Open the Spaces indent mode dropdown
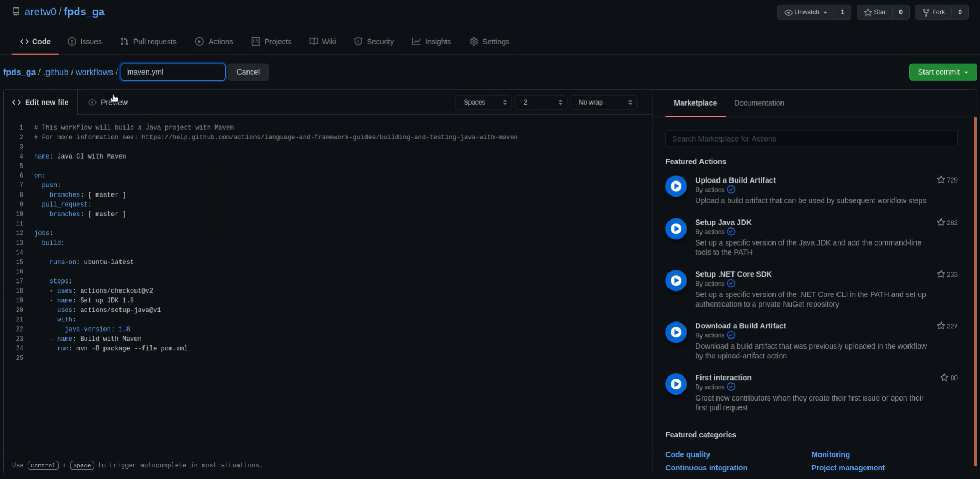Viewport: 980px width, 479px height. [483, 103]
